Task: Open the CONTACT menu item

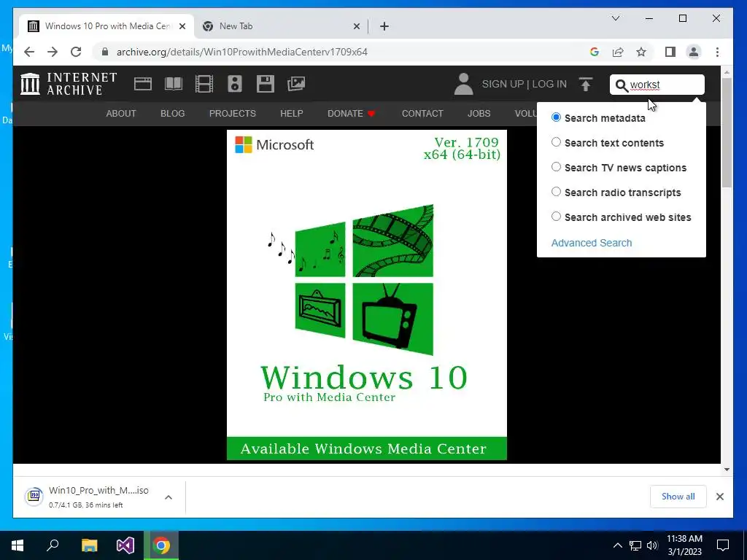Action: point(422,113)
